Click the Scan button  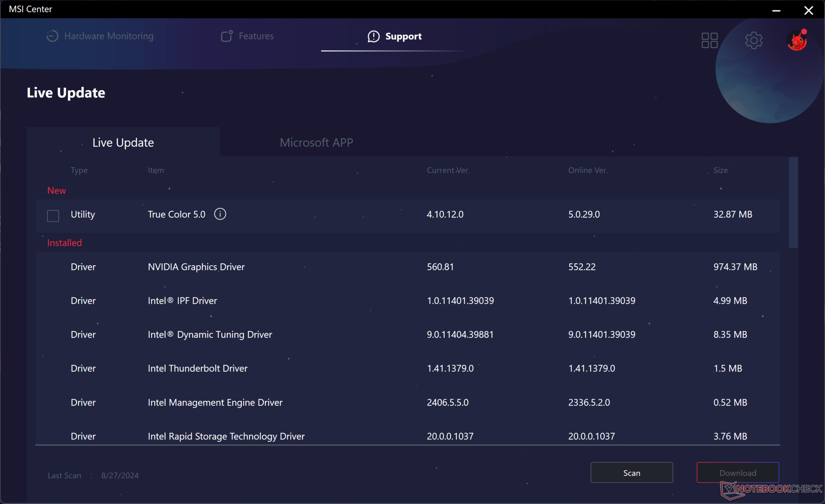[x=632, y=473]
